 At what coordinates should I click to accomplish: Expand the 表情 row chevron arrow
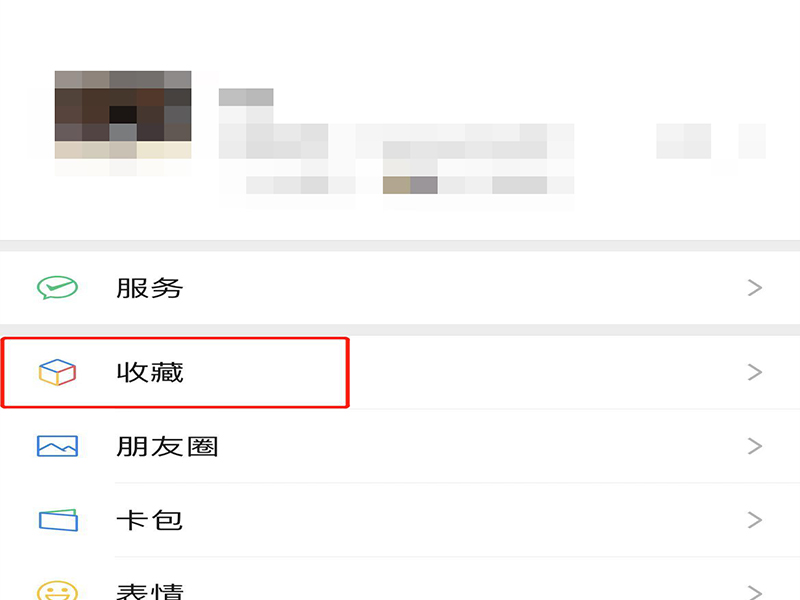click(755, 592)
